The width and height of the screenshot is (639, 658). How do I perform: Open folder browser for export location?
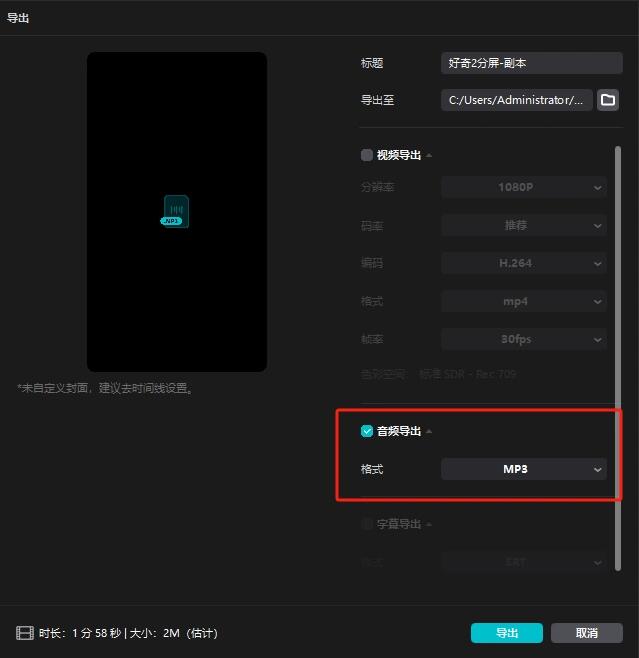[x=608, y=100]
